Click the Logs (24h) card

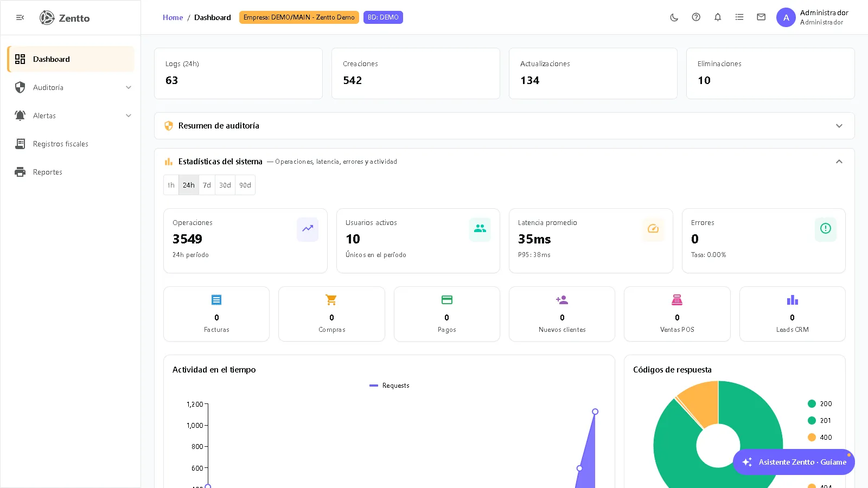point(238,73)
